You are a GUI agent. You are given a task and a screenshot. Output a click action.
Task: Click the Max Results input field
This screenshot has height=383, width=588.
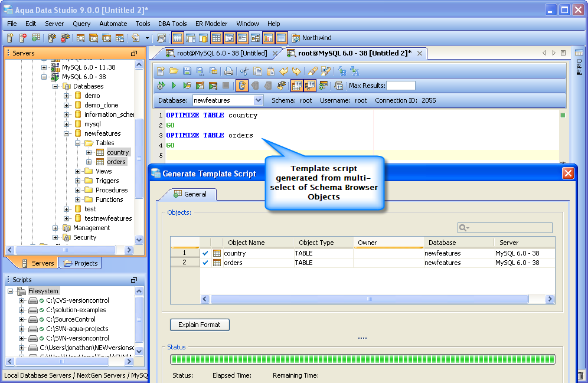pyautogui.click(x=400, y=86)
